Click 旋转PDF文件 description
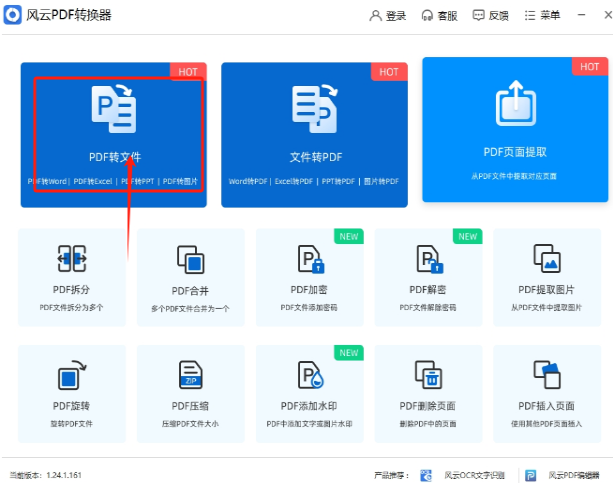This screenshot has width=613, height=483. (72, 424)
